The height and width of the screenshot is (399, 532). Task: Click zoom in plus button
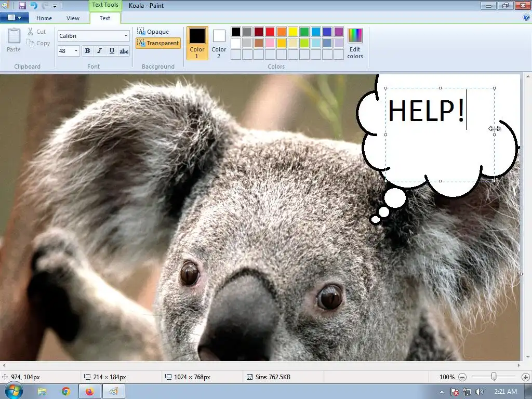(526, 377)
